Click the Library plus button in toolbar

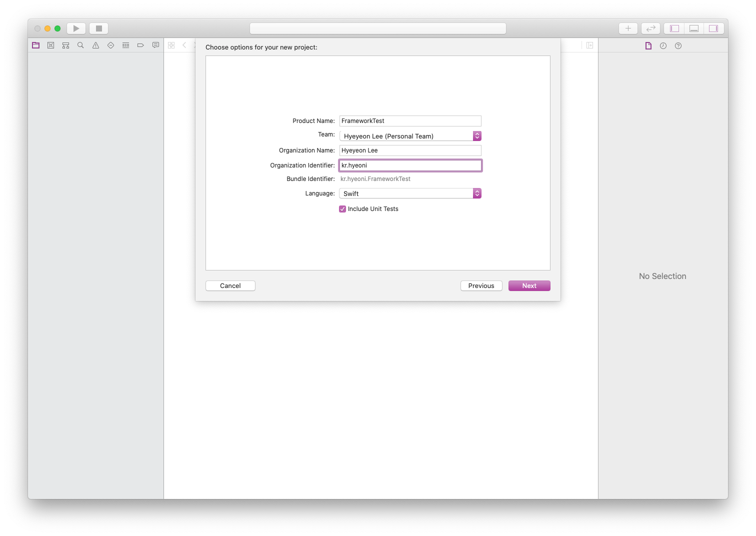coord(628,28)
